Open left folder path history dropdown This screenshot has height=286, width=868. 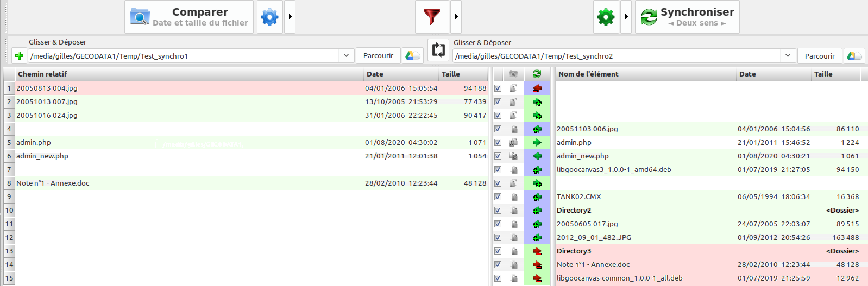coord(346,55)
